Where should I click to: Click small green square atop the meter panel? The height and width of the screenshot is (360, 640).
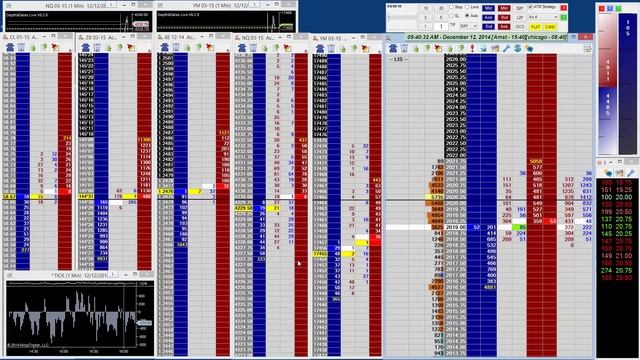(x=618, y=8)
